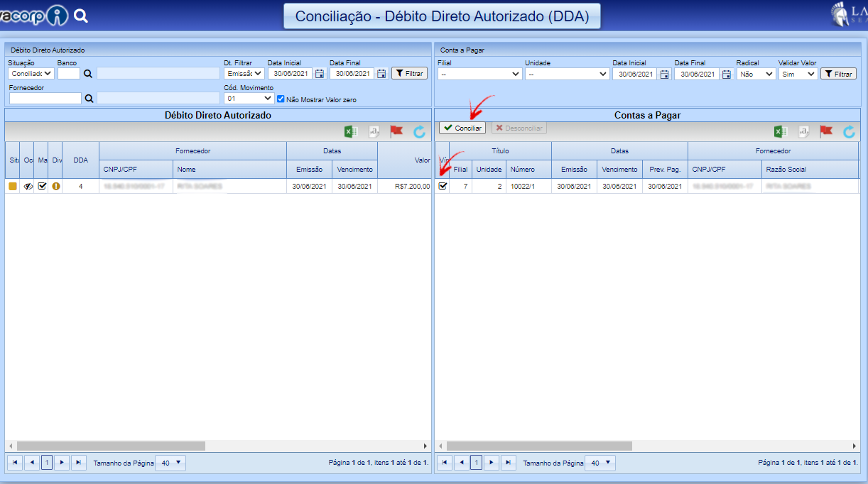
Task: Expand the Filial dropdown
Action: click(x=479, y=74)
